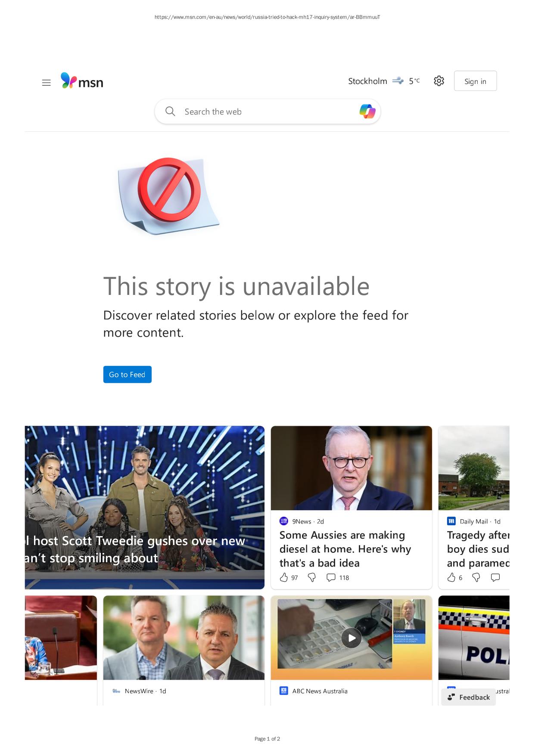The width and height of the screenshot is (535, 756).
Task: Focus the Search the web field
Action: (267, 112)
